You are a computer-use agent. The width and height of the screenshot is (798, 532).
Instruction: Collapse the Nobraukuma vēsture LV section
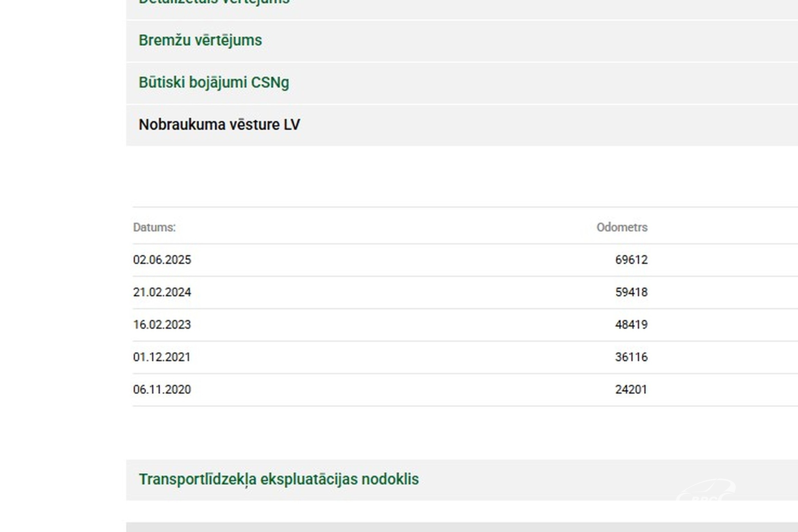pyautogui.click(x=219, y=125)
